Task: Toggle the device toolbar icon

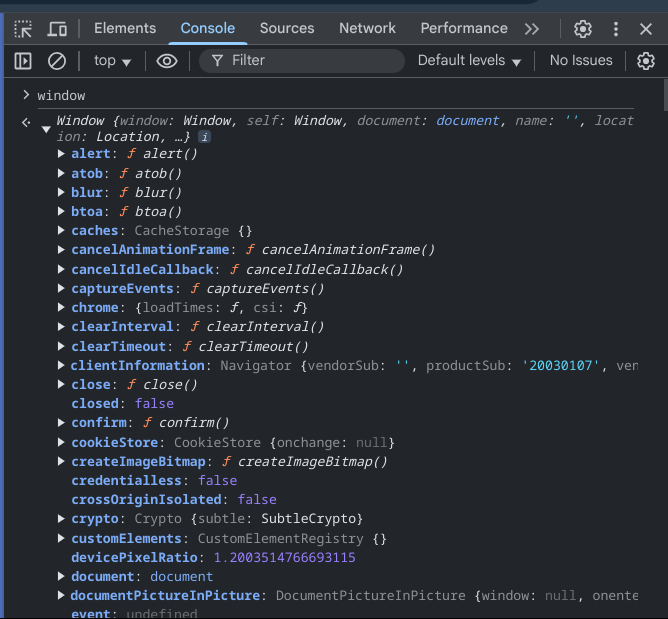Action: (57, 29)
